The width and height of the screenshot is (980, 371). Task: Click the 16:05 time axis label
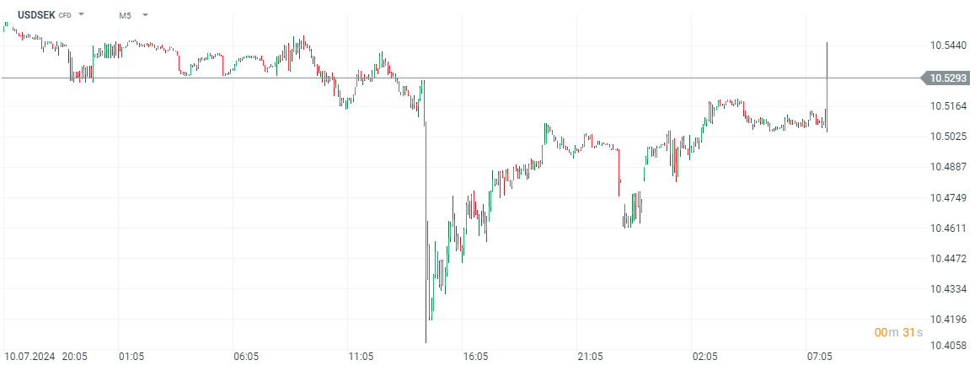point(475,358)
